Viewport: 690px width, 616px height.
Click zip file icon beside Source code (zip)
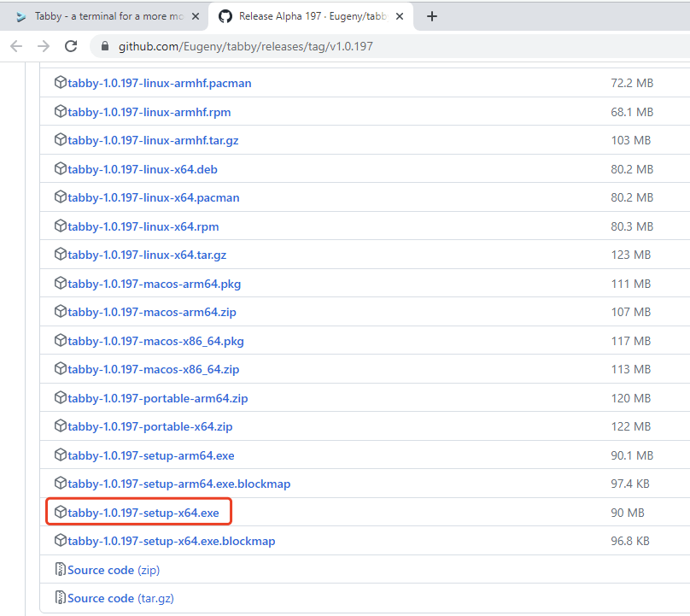click(61, 569)
